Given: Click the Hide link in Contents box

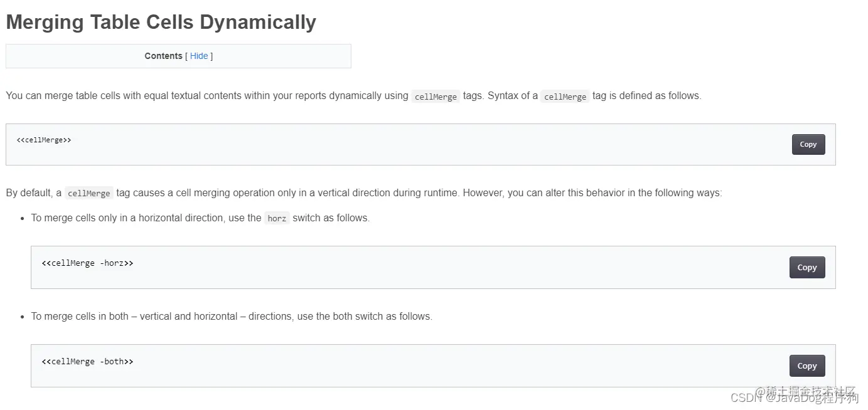Looking at the screenshot, I should [199, 56].
